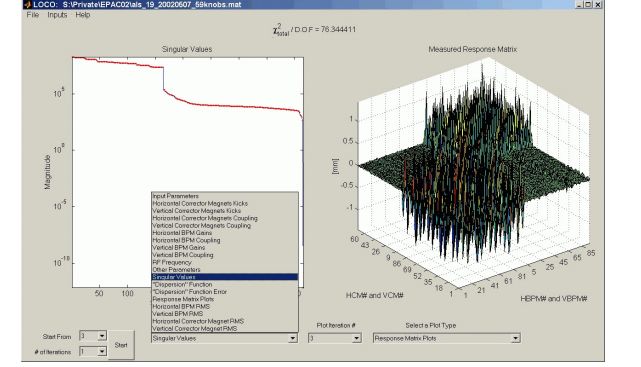Choose "Dispersion" Function entry
Image resolution: width=641 pixels, height=367 pixels.
coord(224,284)
